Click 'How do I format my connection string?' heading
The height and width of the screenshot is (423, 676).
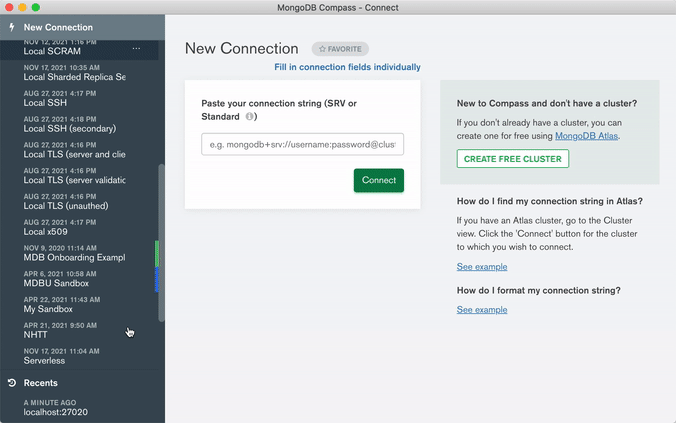click(x=538, y=291)
